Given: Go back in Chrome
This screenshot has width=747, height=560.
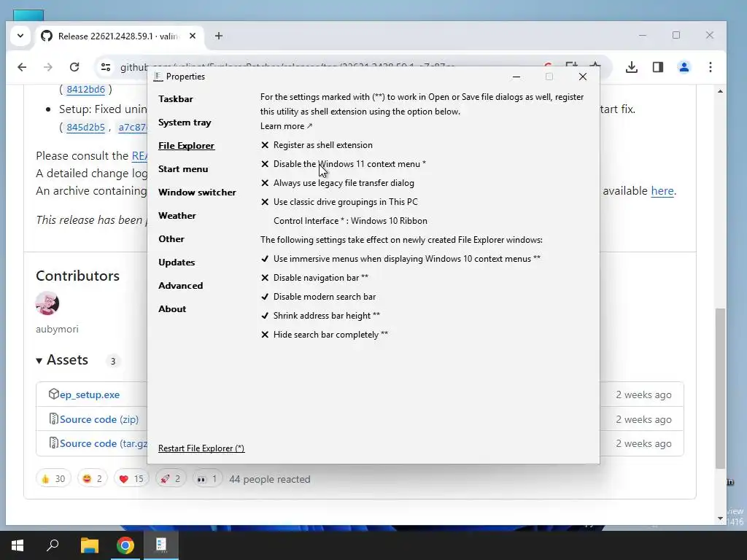Looking at the screenshot, I should coord(22,67).
